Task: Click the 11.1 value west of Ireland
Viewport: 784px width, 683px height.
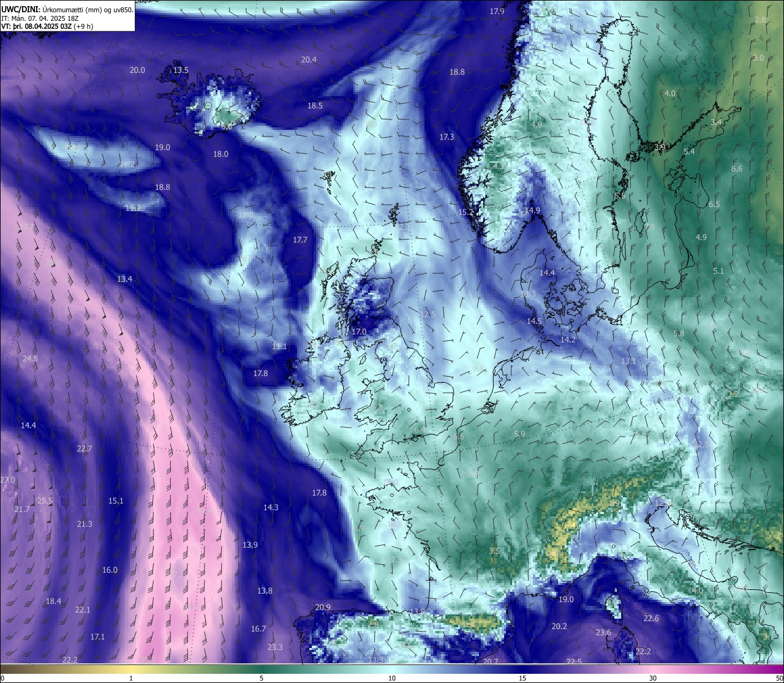Action: point(279,347)
